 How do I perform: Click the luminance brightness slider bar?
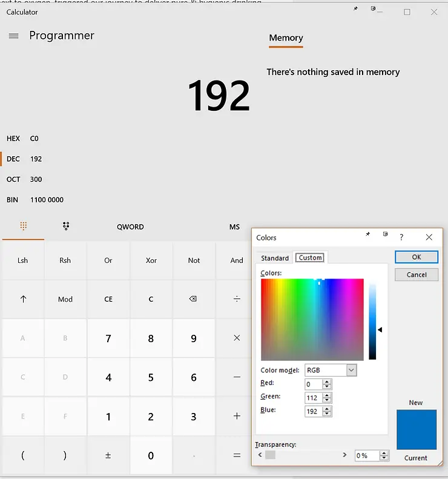point(372,321)
